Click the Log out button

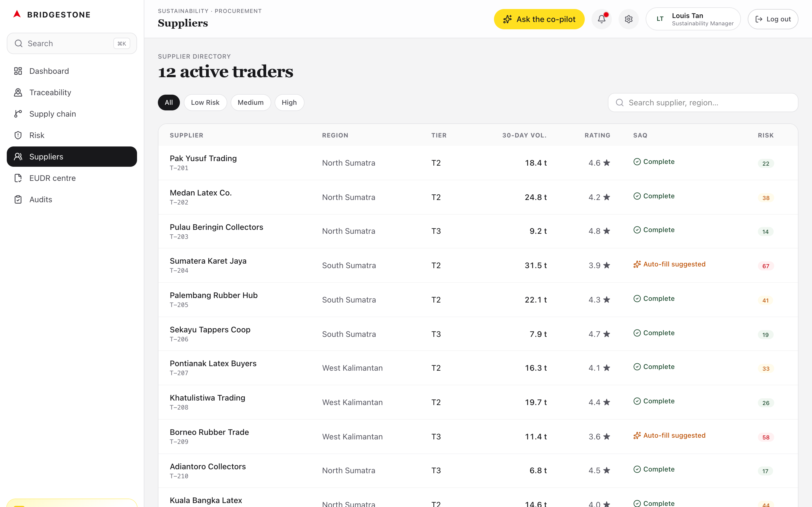(x=773, y=19)
